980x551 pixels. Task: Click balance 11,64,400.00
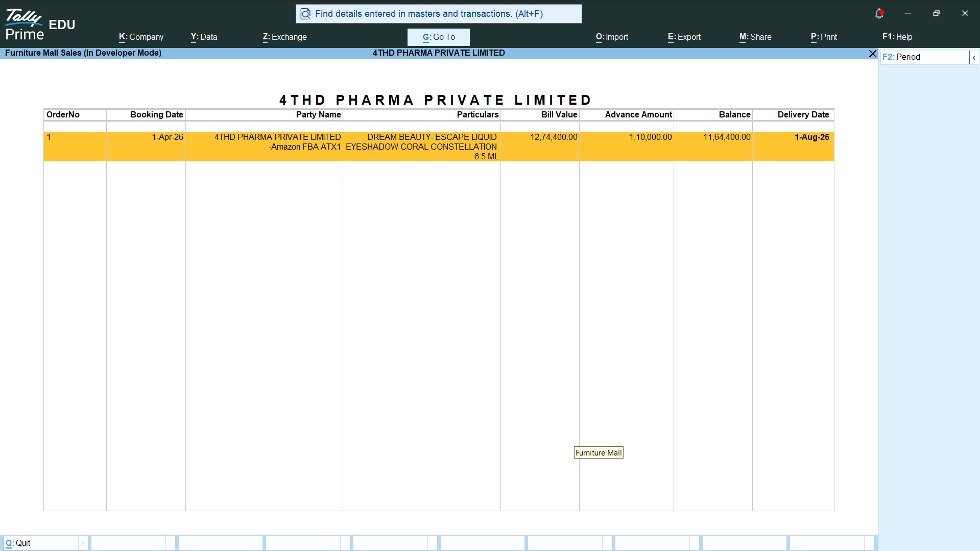pos(727,137)
